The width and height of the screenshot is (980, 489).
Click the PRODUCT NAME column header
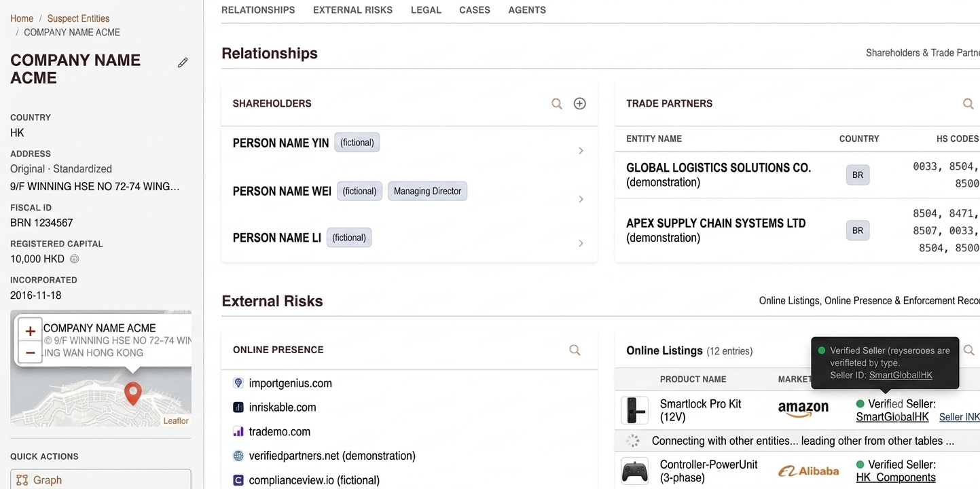(x=693, y=379)
